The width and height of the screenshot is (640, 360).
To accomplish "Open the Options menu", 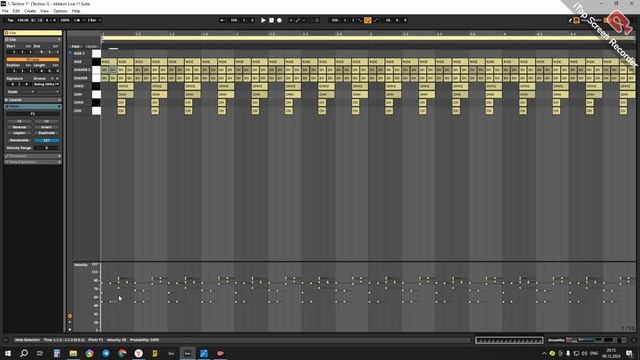I will [60, 11].
